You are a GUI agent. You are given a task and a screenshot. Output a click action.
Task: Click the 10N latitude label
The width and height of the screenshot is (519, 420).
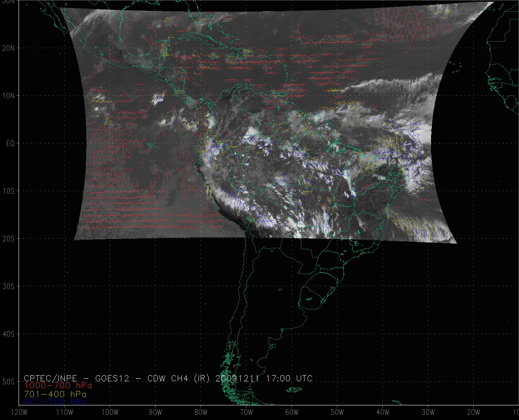click(x=8, y=96)
